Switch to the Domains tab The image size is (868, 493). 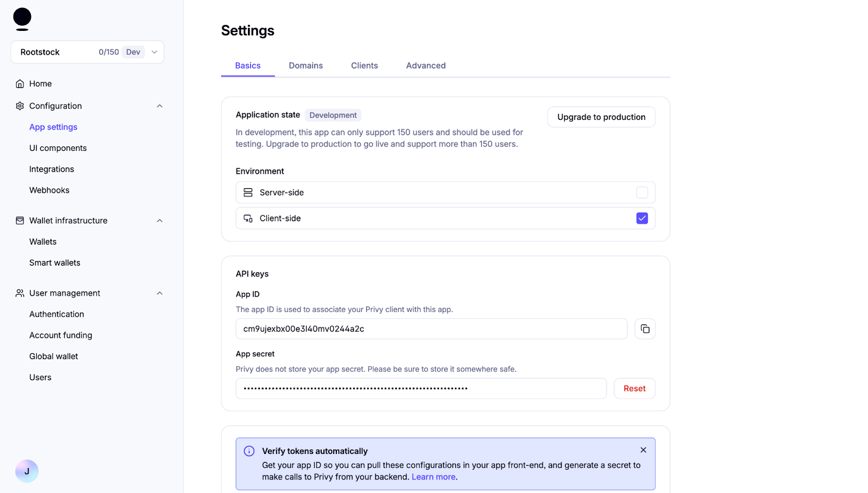pos(305,65)
